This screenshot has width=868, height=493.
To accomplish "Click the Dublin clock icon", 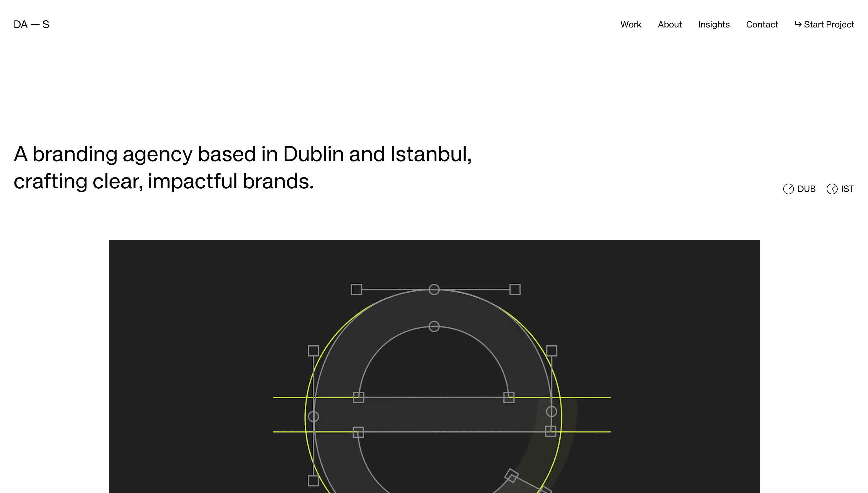I will [x=789, y=189].
